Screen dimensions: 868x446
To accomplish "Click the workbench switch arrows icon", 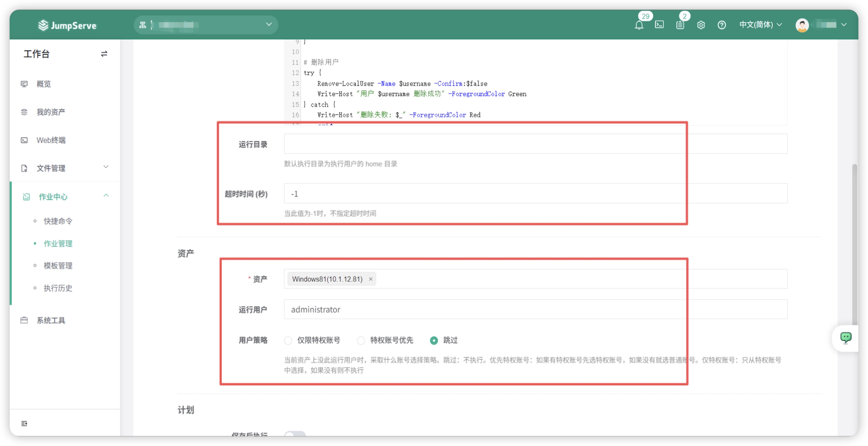I will point(104,54).
